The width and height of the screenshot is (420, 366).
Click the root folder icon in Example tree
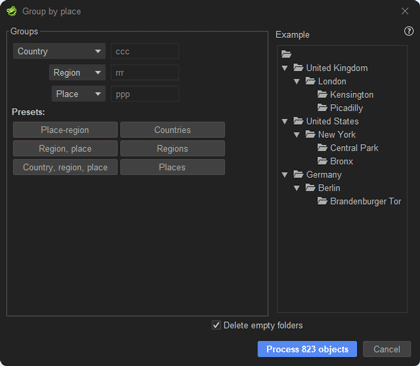[286, 54]
